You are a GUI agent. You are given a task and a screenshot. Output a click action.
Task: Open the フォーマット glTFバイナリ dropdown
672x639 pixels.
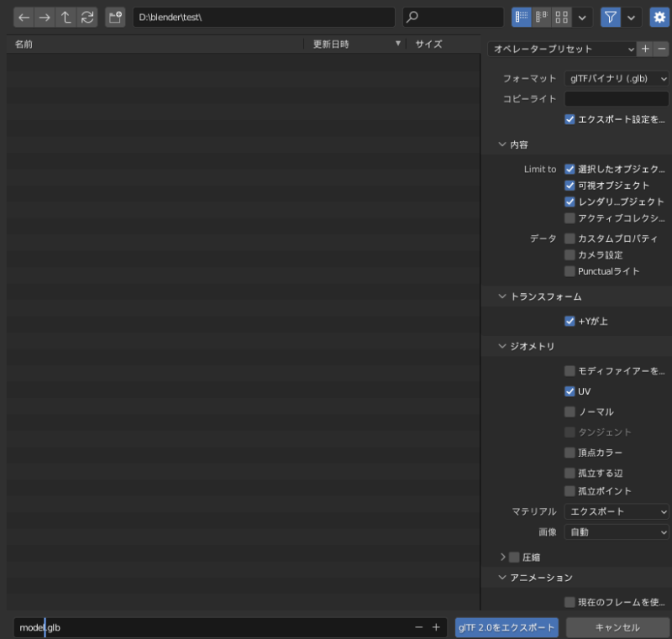tap(617, 78)
